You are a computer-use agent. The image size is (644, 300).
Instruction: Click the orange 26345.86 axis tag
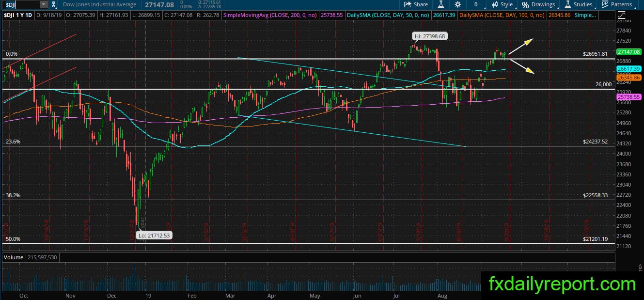point(629,78)
